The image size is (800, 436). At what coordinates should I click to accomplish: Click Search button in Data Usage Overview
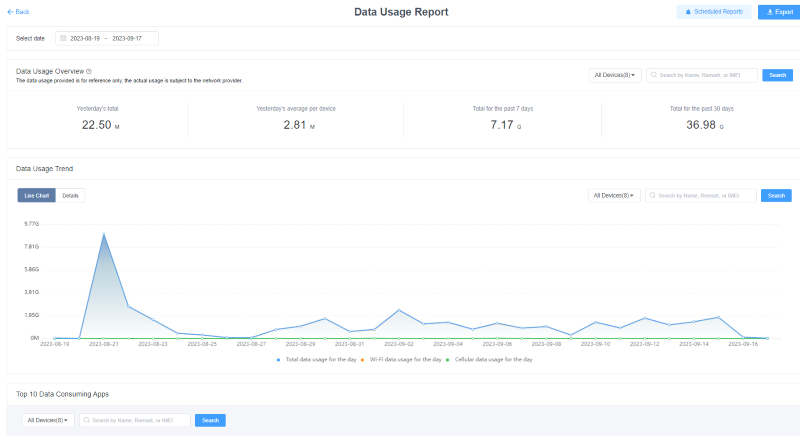[778, 75]
